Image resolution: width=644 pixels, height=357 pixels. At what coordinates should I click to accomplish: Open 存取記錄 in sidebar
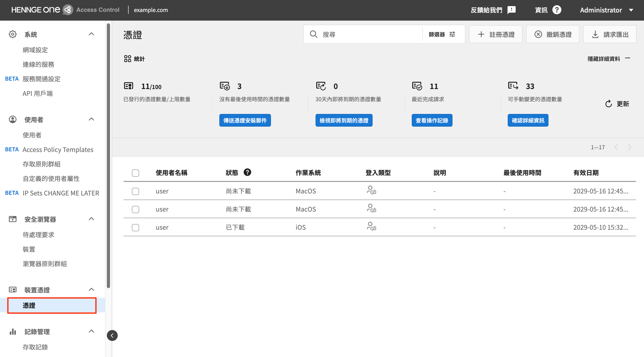pyautogui.click(x=35, y=347)
